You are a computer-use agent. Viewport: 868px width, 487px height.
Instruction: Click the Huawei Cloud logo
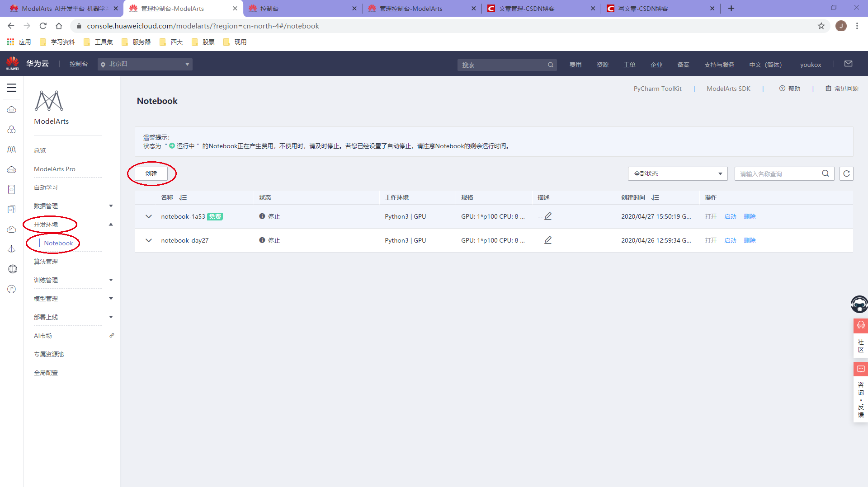(12, 63)
